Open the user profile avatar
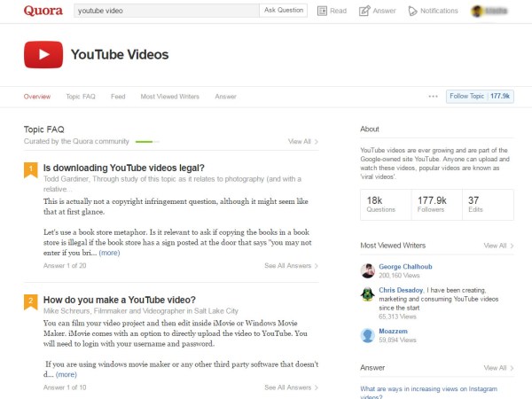 click(477, 12)
